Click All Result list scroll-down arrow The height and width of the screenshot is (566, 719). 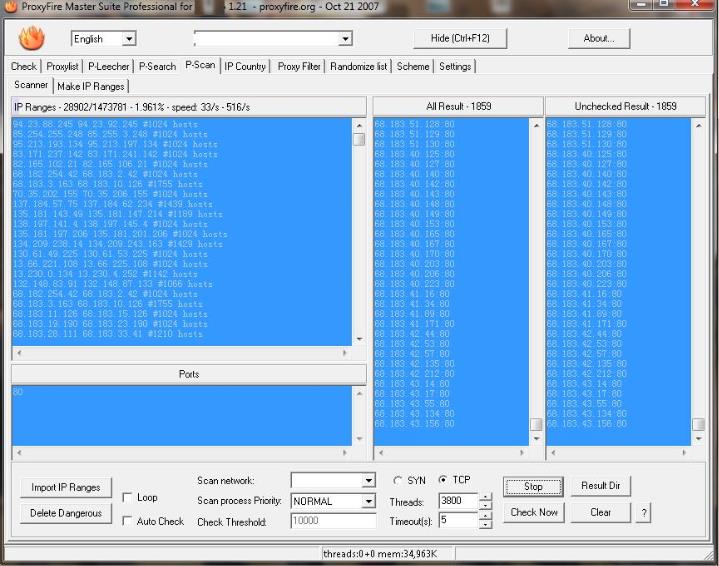tap(536, 439)
